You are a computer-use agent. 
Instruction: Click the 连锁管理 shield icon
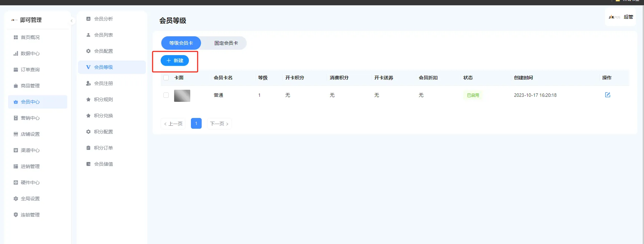tap(15, 215)
